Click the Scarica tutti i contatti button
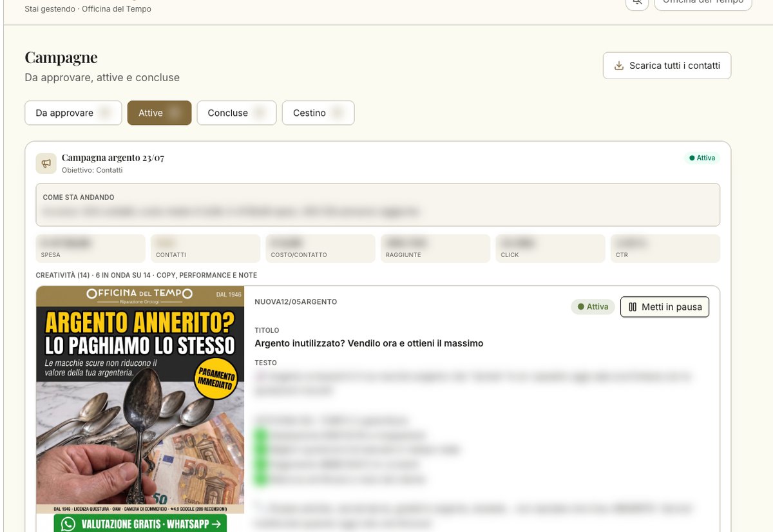This screenshot has height=532, width=773. pyautogui.click(x=667, y=66)
